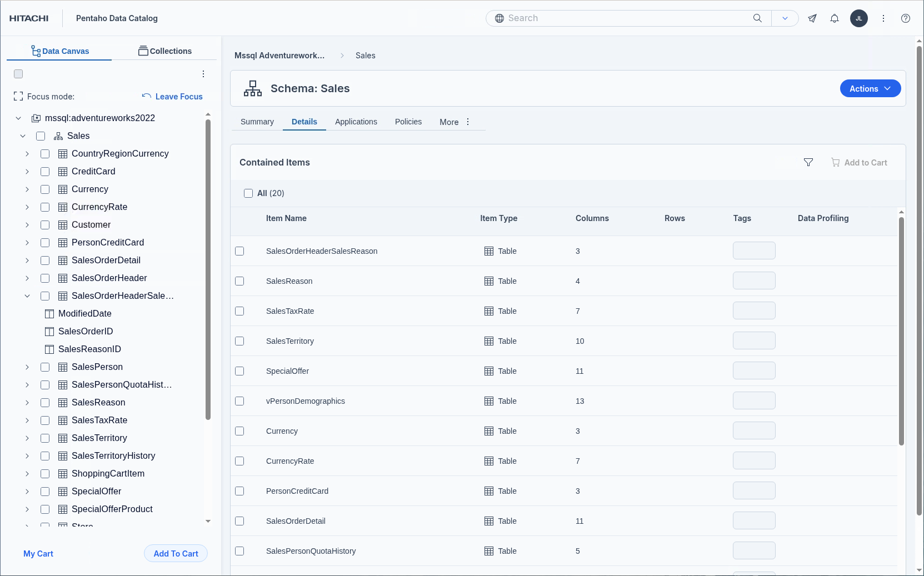
Task: Click the Leave Focus link
Action: pos(172,97)
